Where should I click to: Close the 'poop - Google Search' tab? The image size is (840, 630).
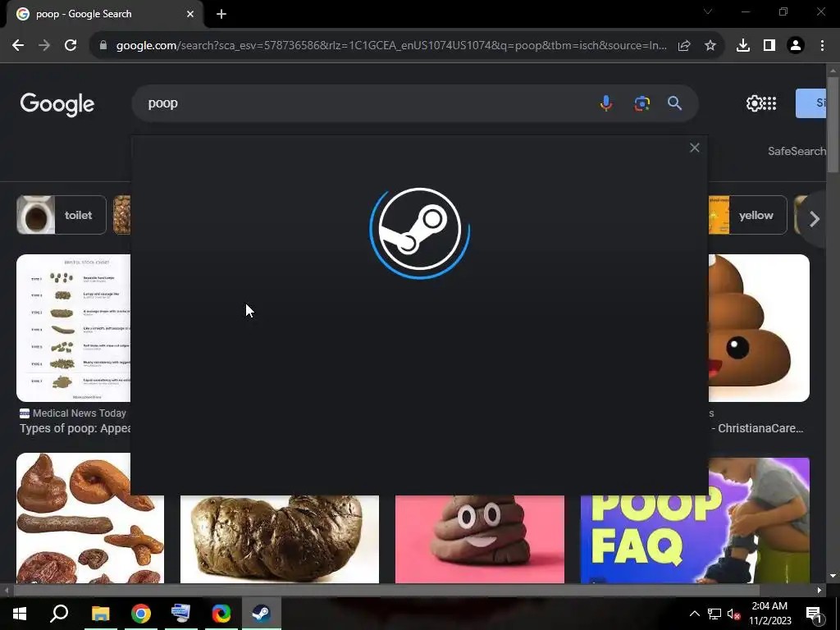[x=190, y=14]
